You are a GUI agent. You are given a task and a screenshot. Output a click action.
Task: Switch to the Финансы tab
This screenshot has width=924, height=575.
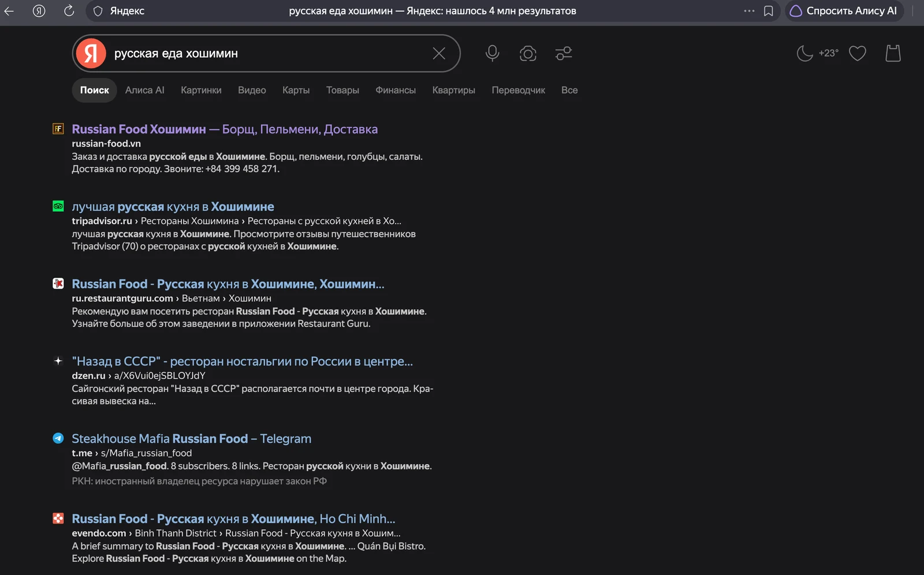396,90
